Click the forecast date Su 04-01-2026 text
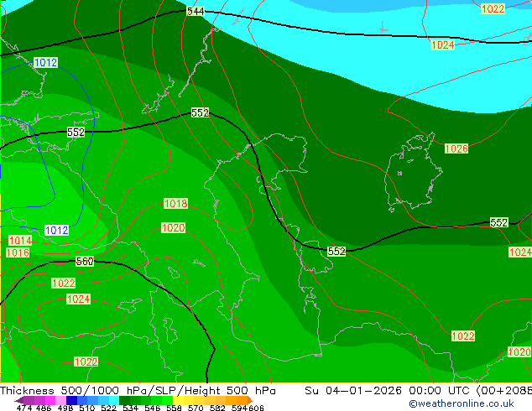Viewport: 532px width, 411px height. (353, 391)
